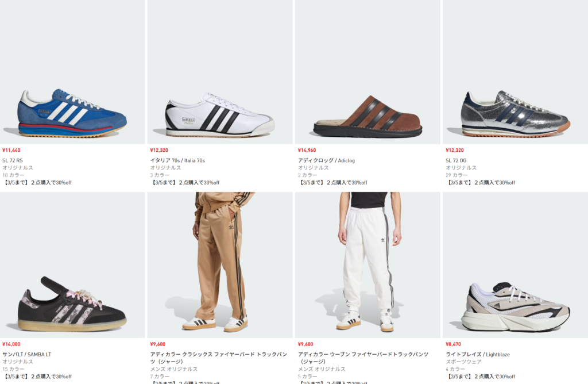Click the ¥8,470 Lightblaze price
The width and height of the screenshot is (588, 384).
(454, 344)
